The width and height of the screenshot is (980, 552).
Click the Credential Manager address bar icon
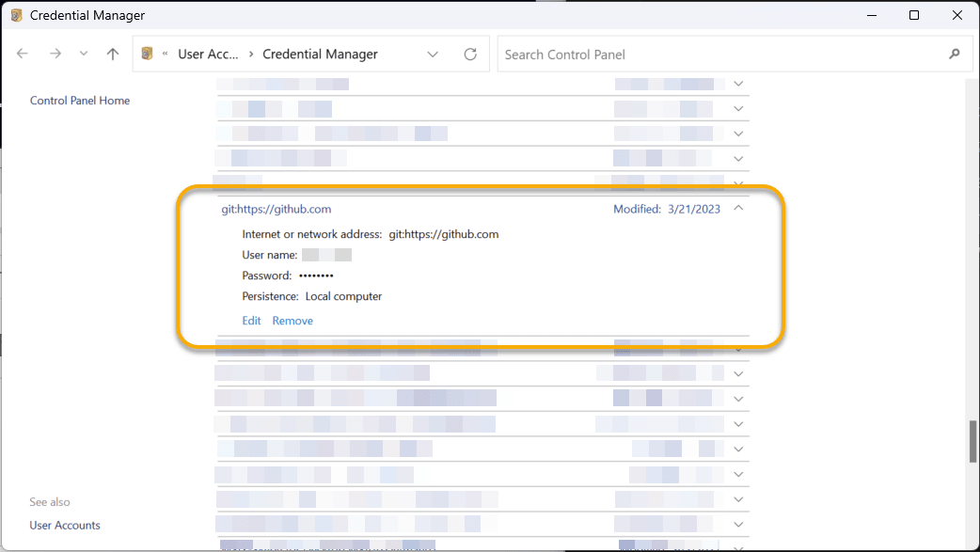pos(147,54)
